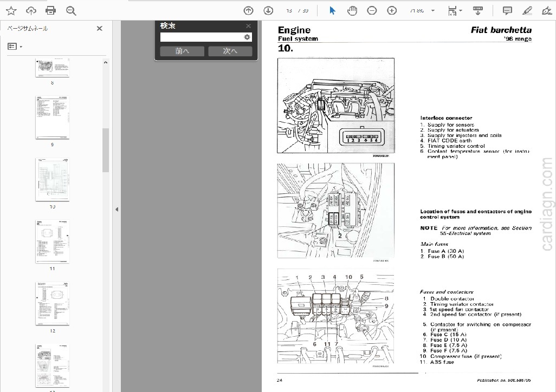Click the scrolling mode icon

point(478,11)
